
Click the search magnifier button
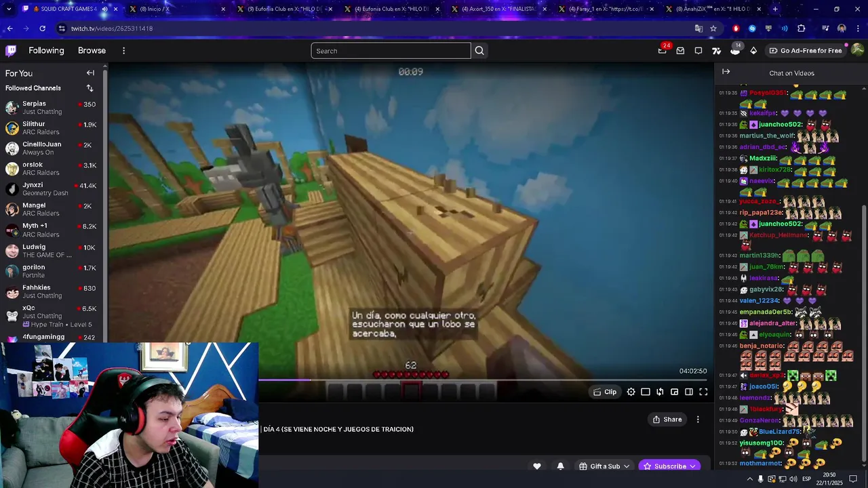[479, 51]
